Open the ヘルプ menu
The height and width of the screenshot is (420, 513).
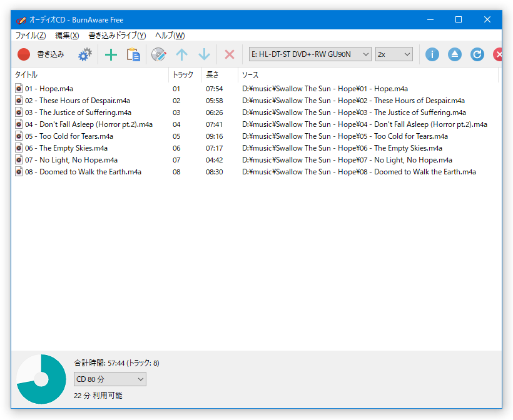click(x=170, y=35)
